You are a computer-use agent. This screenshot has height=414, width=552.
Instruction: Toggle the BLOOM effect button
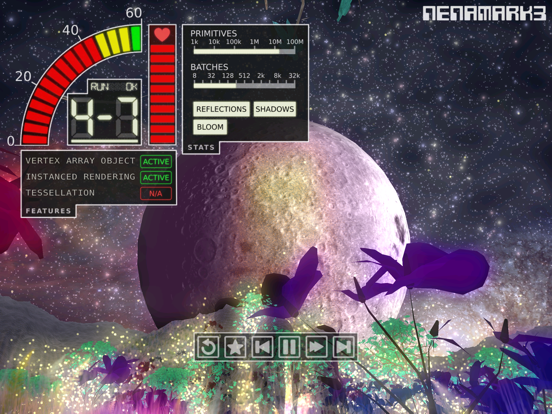tap(210, 127)
